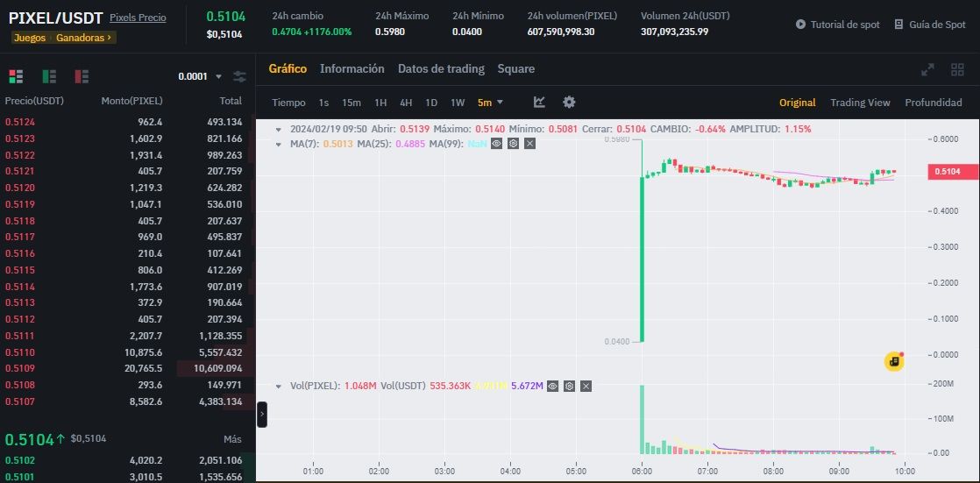This screenshot has width=980, height=483.
Task: Select the combined order book view icon
Action: click(x=16, y=76)
